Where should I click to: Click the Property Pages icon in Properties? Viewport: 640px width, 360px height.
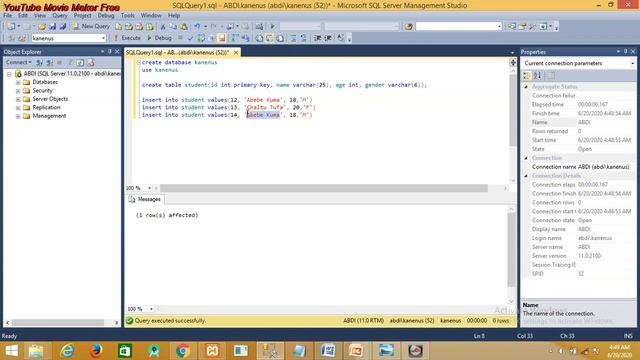(551, 76)
